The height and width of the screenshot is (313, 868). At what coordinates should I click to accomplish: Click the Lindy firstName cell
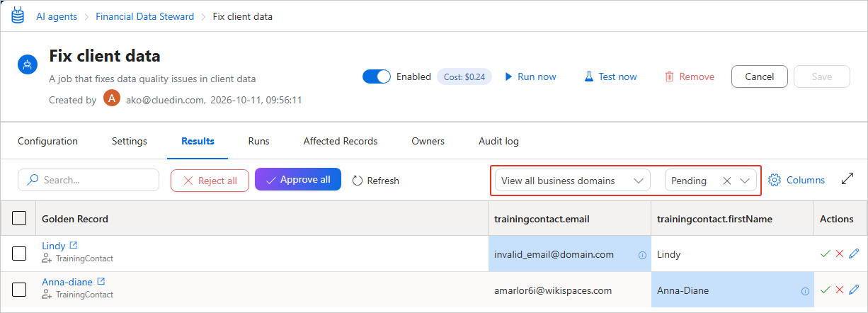[733, 254]
